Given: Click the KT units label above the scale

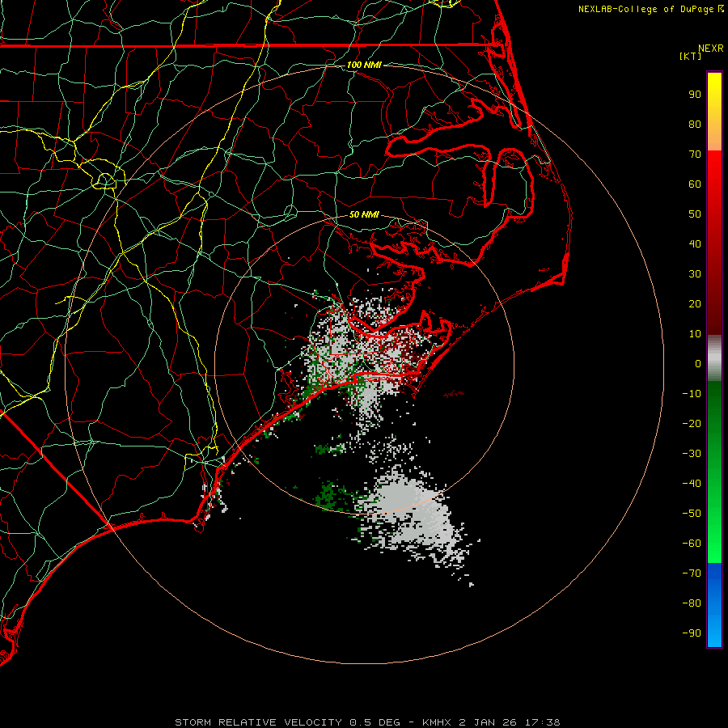Looking at the screenshot, I should tap(690, 56).
